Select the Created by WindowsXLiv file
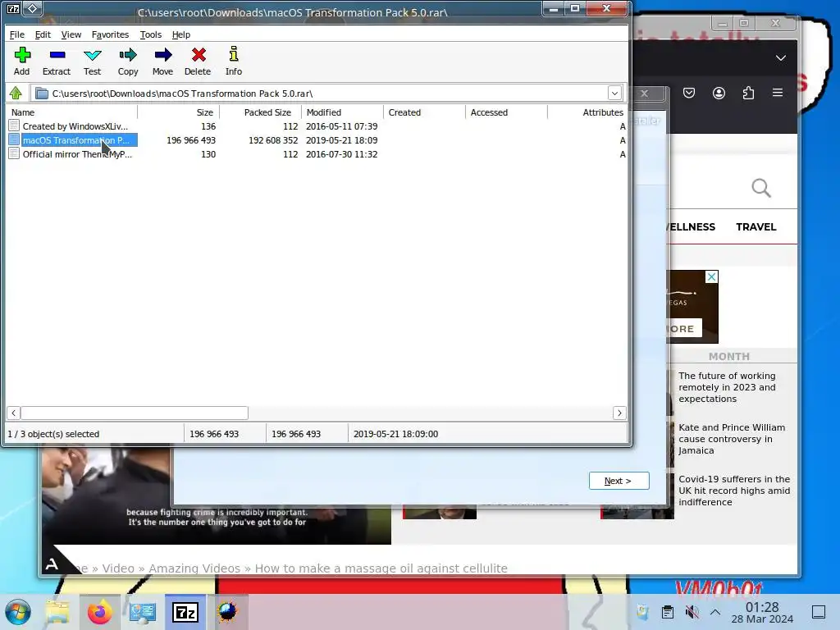840x630 pixels. pyautogui.click(x=75, y=126)
